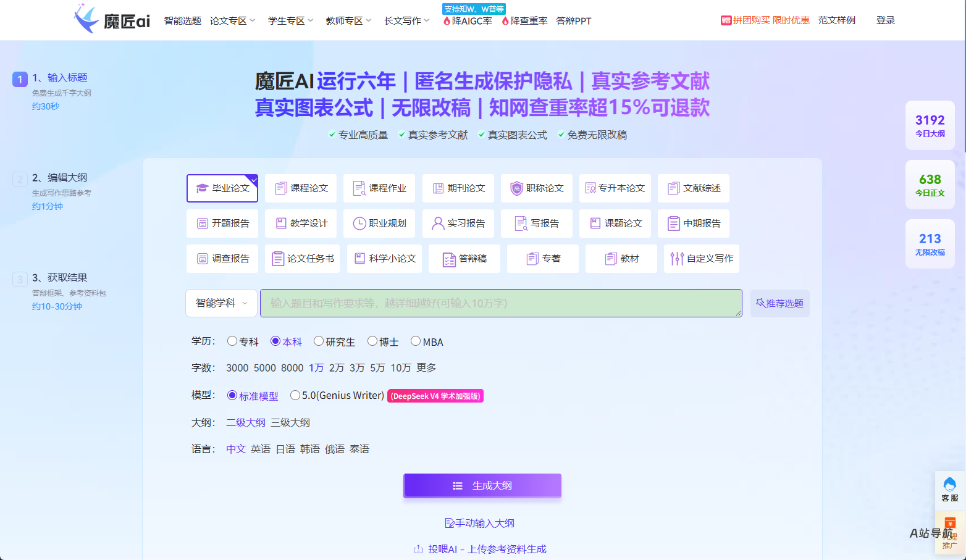Open the 智能选题 nav item
The height and width of the screenshot is (560, 966).
point(182,21)
